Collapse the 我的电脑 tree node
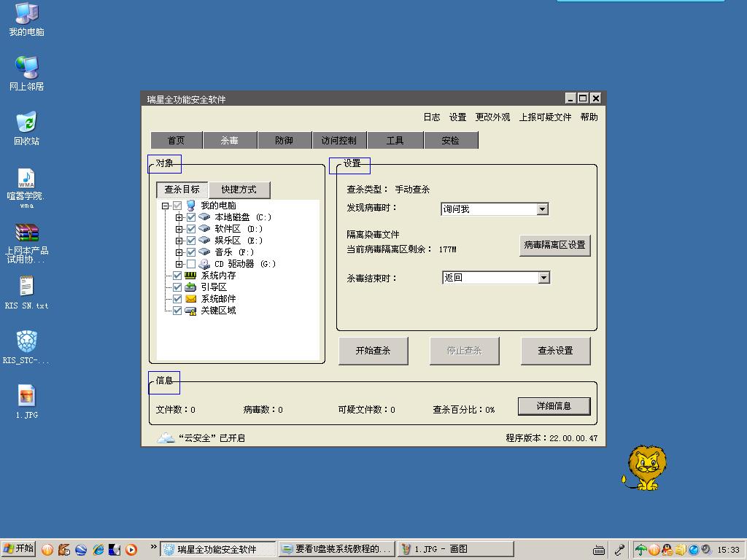 click(165, 206)
